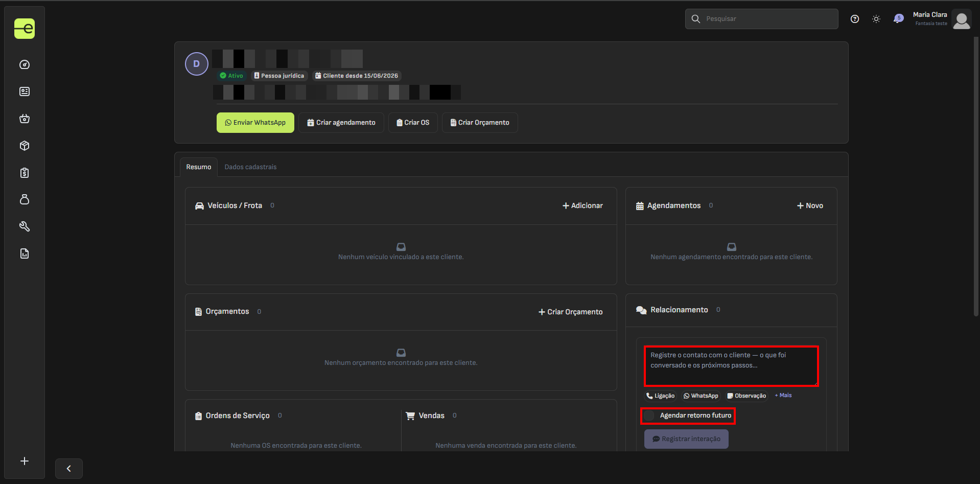Switch to Dados cadastrais tab

pyautogui.click(x=250, y=167)
